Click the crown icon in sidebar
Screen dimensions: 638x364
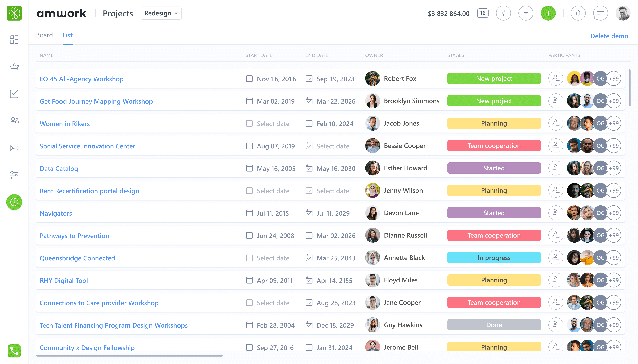tap(14, 67)
